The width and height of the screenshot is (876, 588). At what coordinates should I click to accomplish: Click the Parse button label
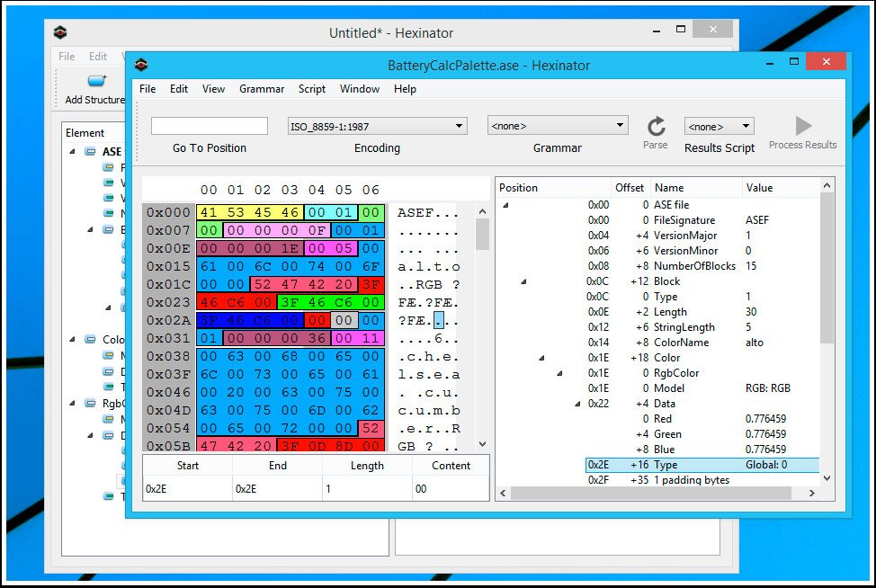656,145
